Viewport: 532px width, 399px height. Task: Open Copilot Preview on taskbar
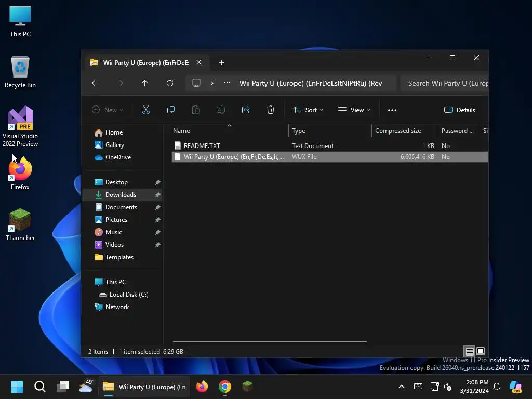tap(515, 387)
